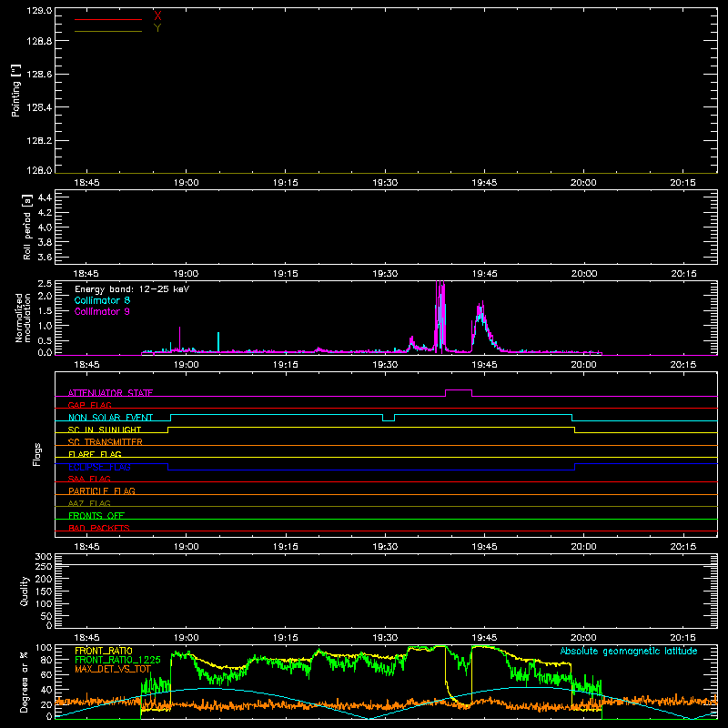
Task: Click the 1.5 value on modulation axis
Action: click(x=45, y=311)
